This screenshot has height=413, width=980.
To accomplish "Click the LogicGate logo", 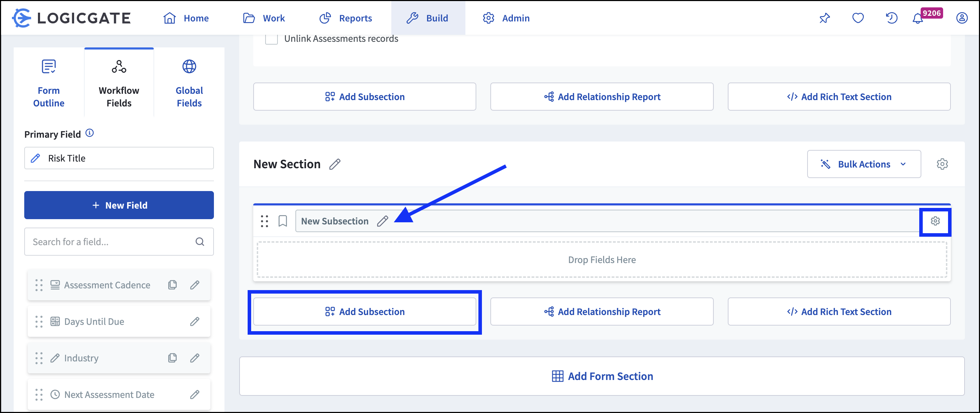I will pos(71,18).
